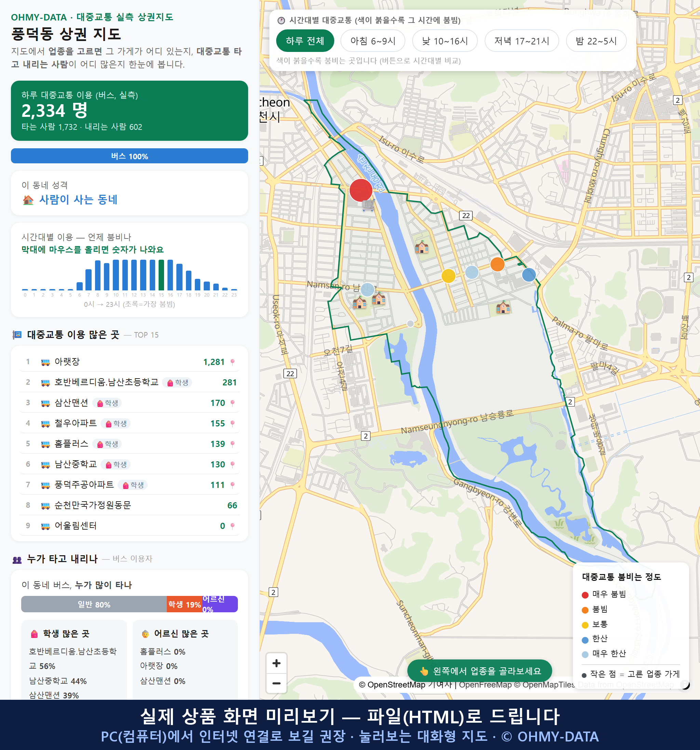Image resolution: width=700 pixels, height=750 pixels.
Task: Click the 학생 tag on 호반베르디움 row
Action: coord(177,383)
